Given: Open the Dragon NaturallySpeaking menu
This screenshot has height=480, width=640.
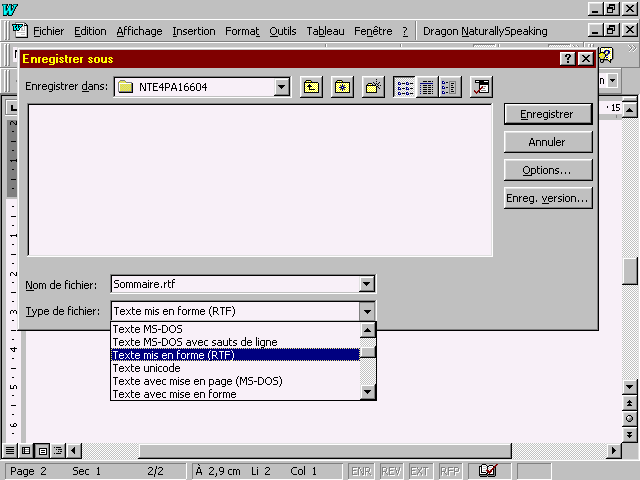Looking at the screenshot, I should (x=485, y=31).
